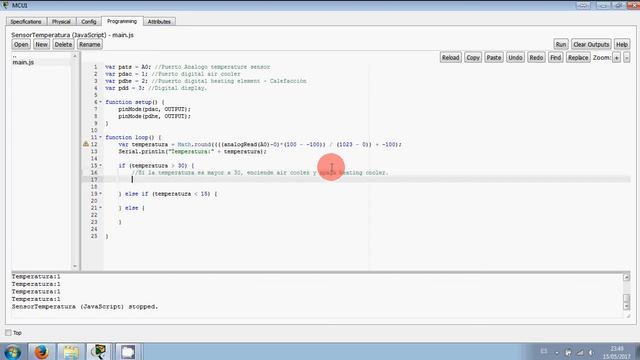Click the parent directory entry '..'
This screenshot has height=360, width=640.
(x=15, y=56)
